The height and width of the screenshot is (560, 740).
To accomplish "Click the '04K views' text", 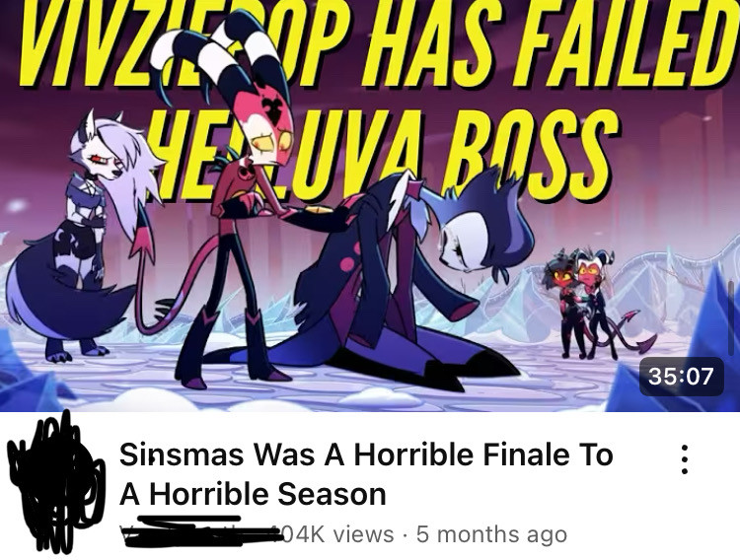I will click(x=337, y=534).
